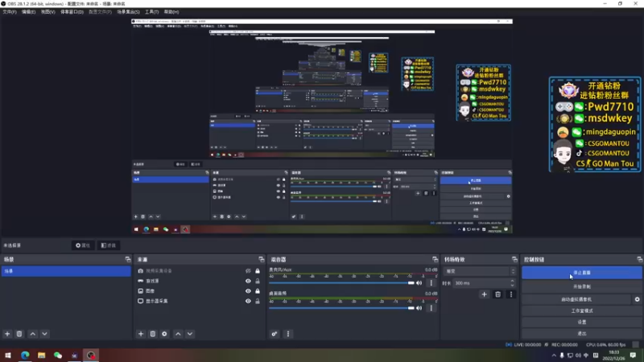Open 设置 settings button in controls

[x=581, y=323]
